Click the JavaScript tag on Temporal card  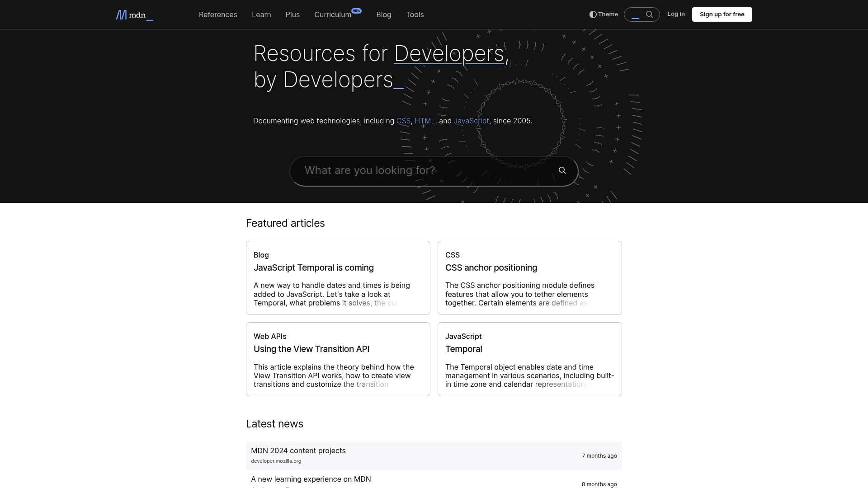pos(463,337)
